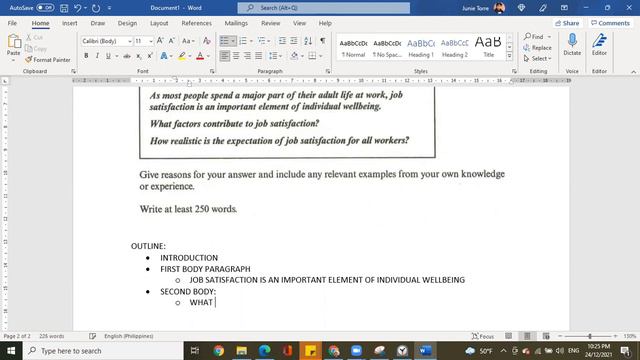Switch to Layout tab
The height and width of the screenshot is (360, 640).
click(159, 23)
